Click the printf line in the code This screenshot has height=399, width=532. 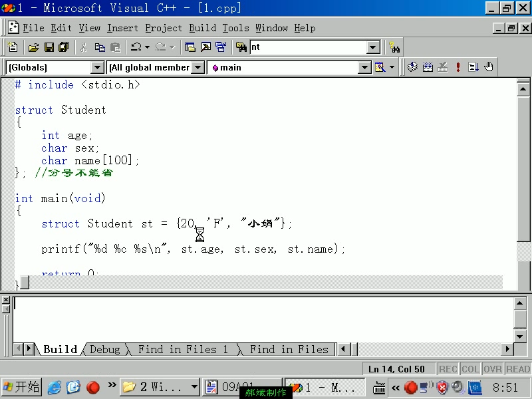tap(193, 249)
